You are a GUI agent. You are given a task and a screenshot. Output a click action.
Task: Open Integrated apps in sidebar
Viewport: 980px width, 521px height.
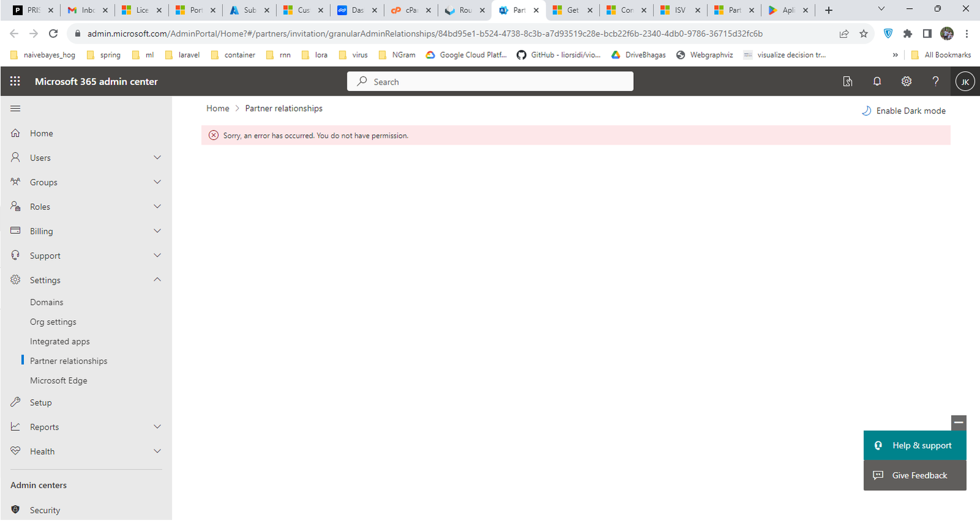pyautogui.click(x=60, y=342)
